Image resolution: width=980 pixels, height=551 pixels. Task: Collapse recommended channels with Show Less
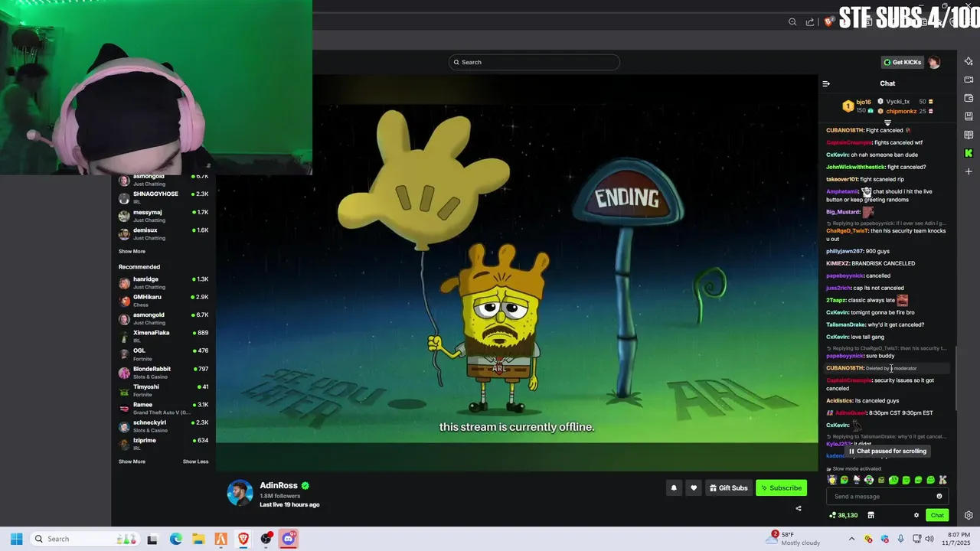pos(195,461)
